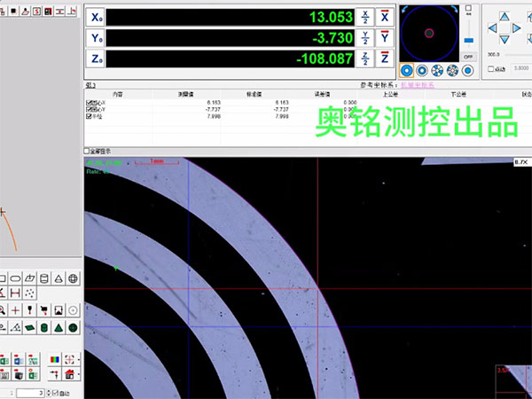The image size is (532, 399).
Task: Select the first ring light pattern icon
Action: [407, 71]
